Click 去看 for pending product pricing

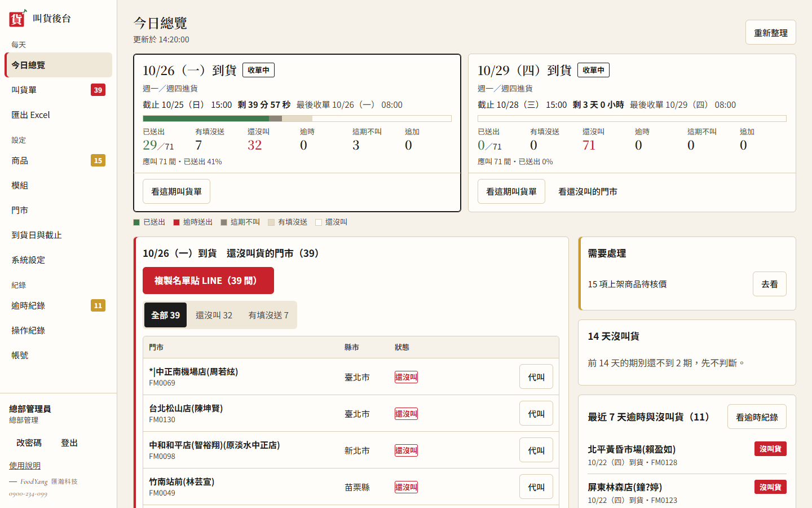pos(770,284)
